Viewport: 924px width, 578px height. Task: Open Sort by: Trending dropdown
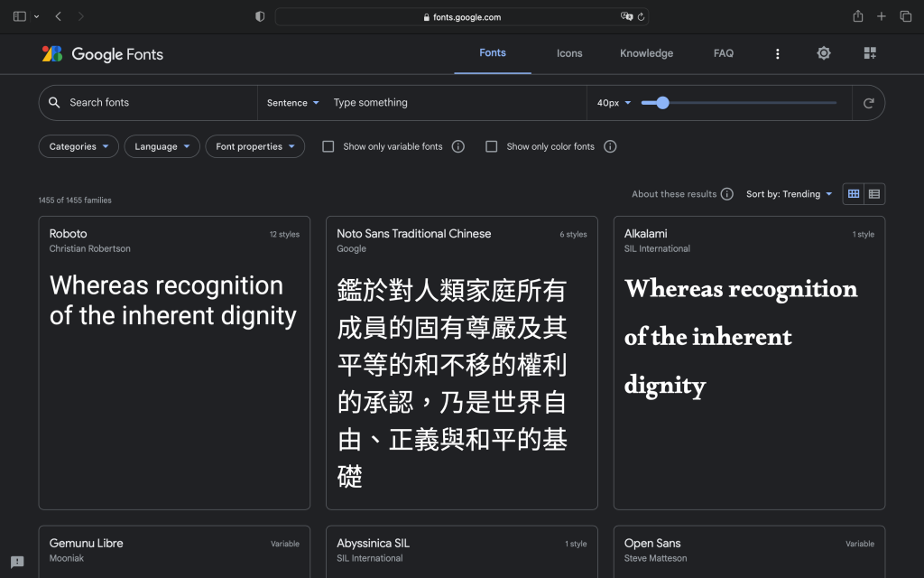coord(789,194)
